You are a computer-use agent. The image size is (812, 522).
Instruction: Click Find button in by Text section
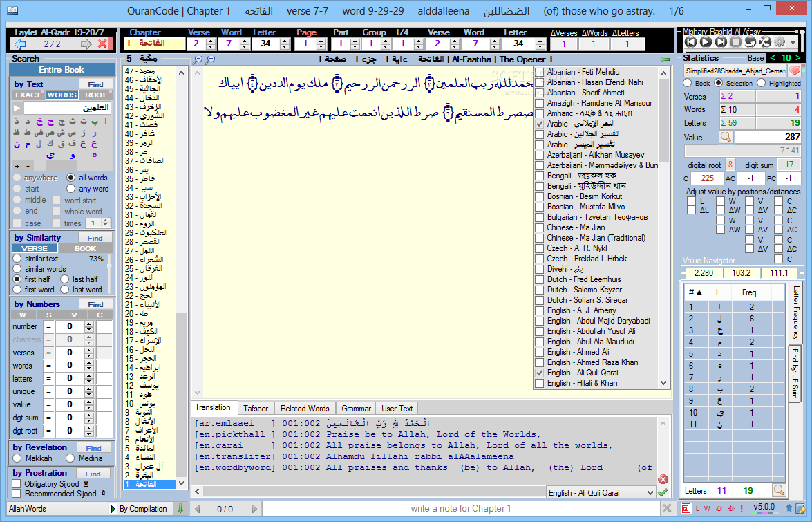tap(95, 84)
